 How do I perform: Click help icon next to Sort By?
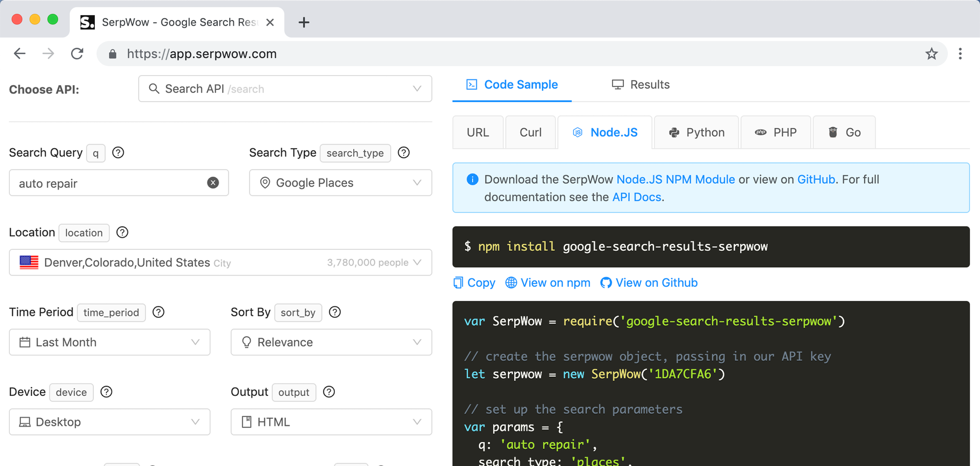tap(335, 312)
